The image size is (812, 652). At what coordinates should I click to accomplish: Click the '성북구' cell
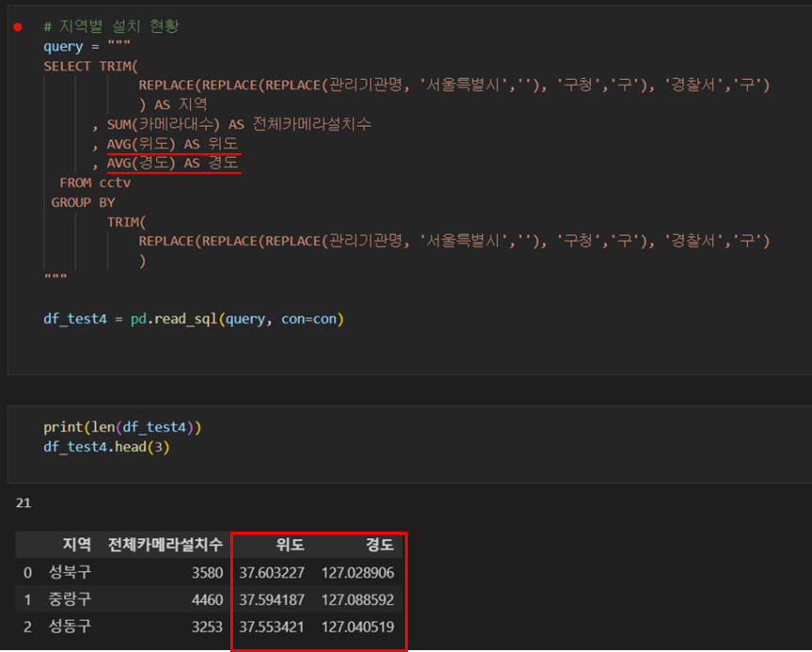[x=70, y=572]
